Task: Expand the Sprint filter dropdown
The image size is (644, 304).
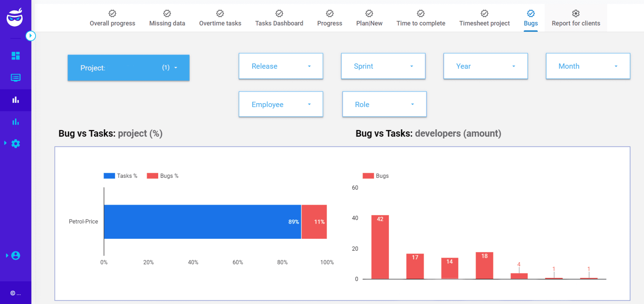Action: pyautogui.click(x=383, y=66)
